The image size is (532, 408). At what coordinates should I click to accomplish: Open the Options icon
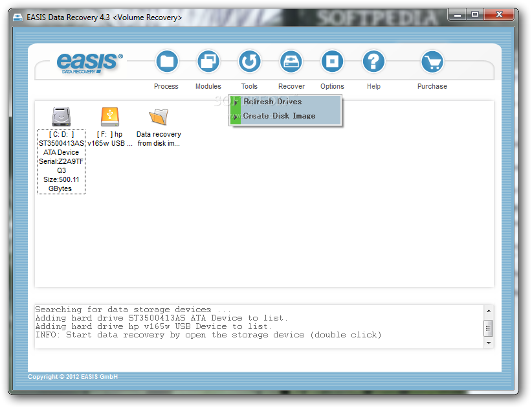click(x=332, y=62)
